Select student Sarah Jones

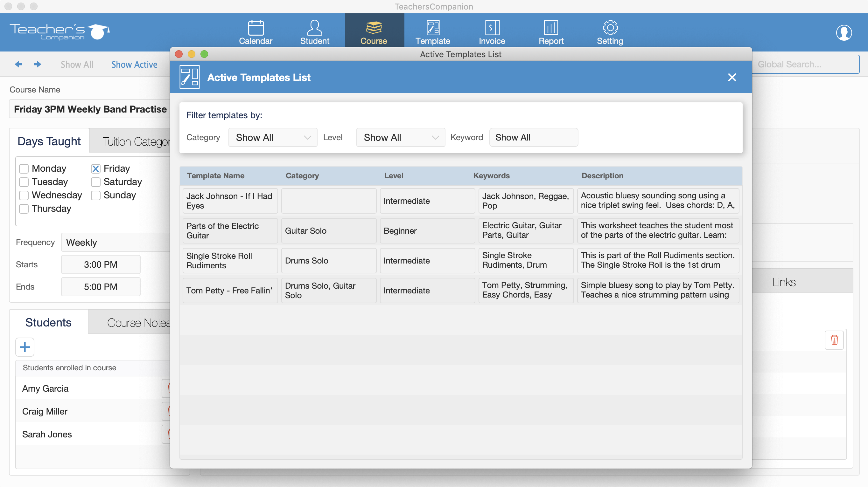pyautogui.click(x=47, y=434)
